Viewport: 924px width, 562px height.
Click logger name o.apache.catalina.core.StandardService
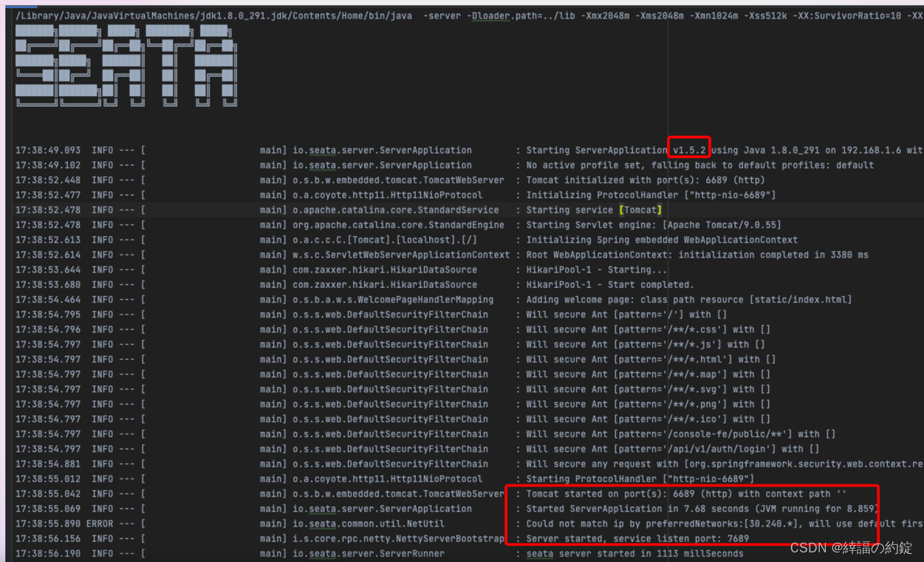[395, 210]
